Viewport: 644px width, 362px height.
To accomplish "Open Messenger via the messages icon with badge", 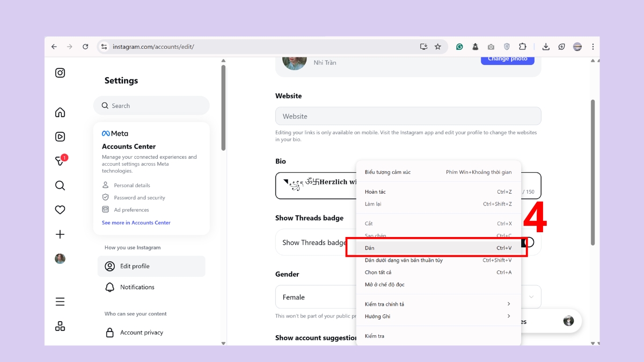I will click(x=60, y=160).
